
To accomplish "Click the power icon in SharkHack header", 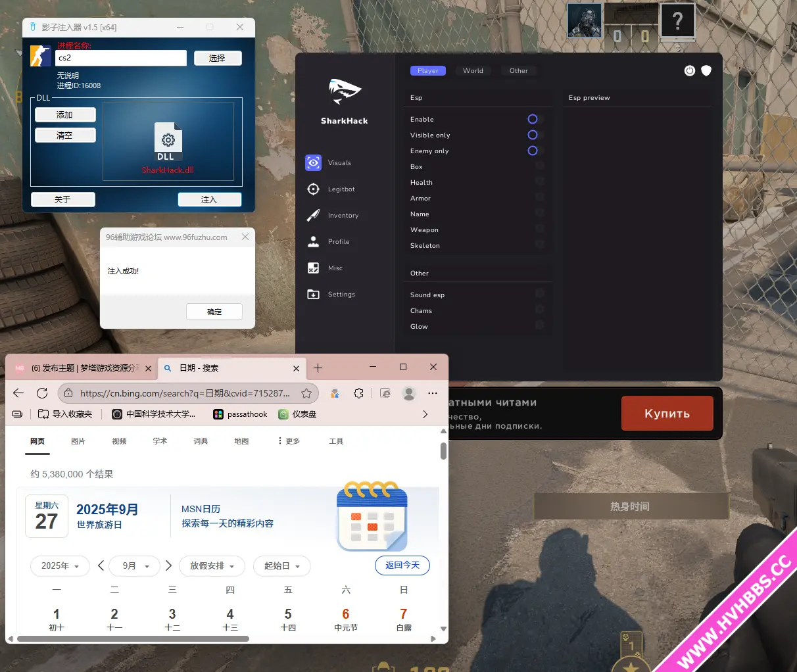I will (x=689, y=71).
